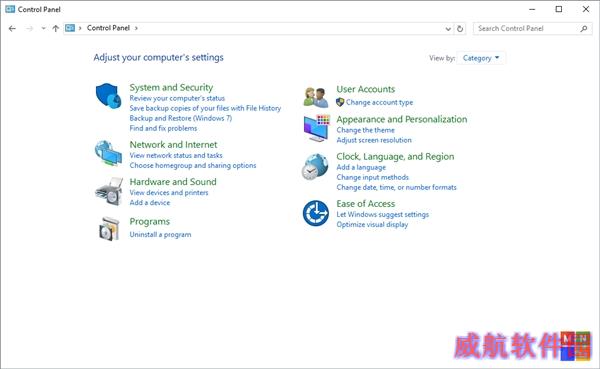The height and width of the screenshot is (369, 600).
Task: Open the System and Security shield icon
Action: pyautogui.click(x=108, y=96)
